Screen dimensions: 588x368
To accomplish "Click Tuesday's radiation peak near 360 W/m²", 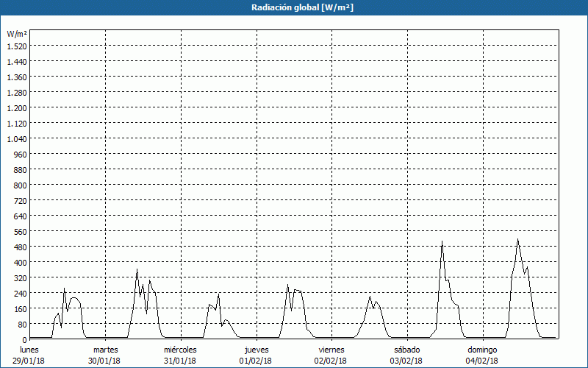I will [137, 269].
